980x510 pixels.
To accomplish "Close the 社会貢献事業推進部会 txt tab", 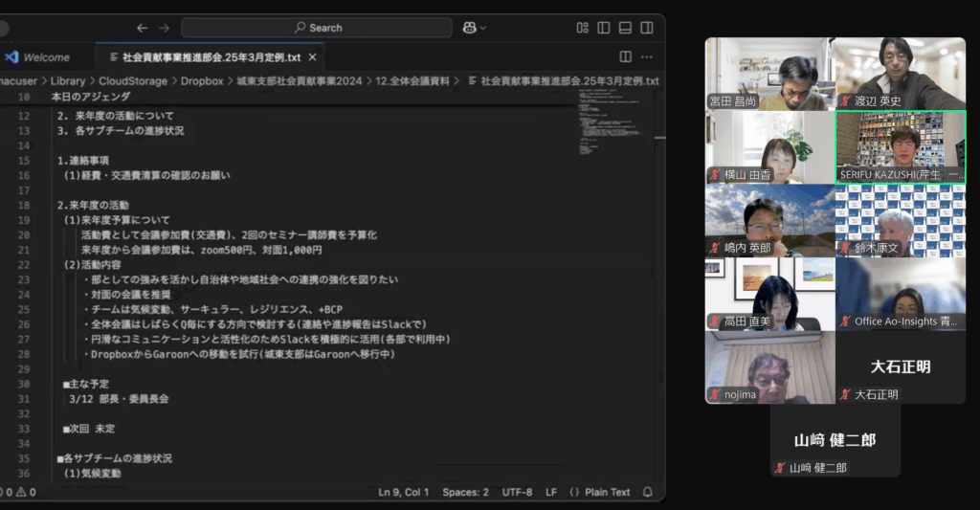I will pyautogui.click(x=313, y=56).
